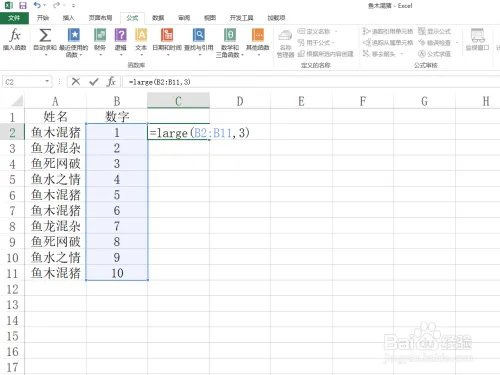Open the Financial (财务) functions icon
The width and height of the screenshot is (500, 375).
click(100, 35)
